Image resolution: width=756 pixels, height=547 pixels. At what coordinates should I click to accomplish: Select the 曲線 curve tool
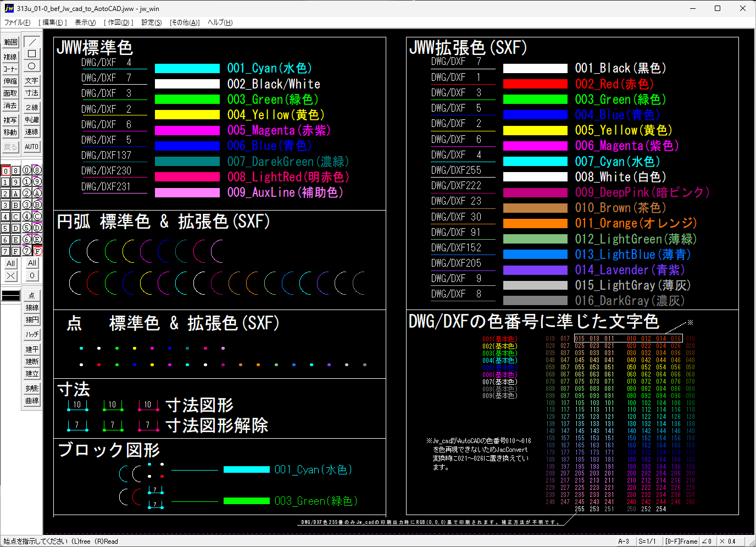32,401
